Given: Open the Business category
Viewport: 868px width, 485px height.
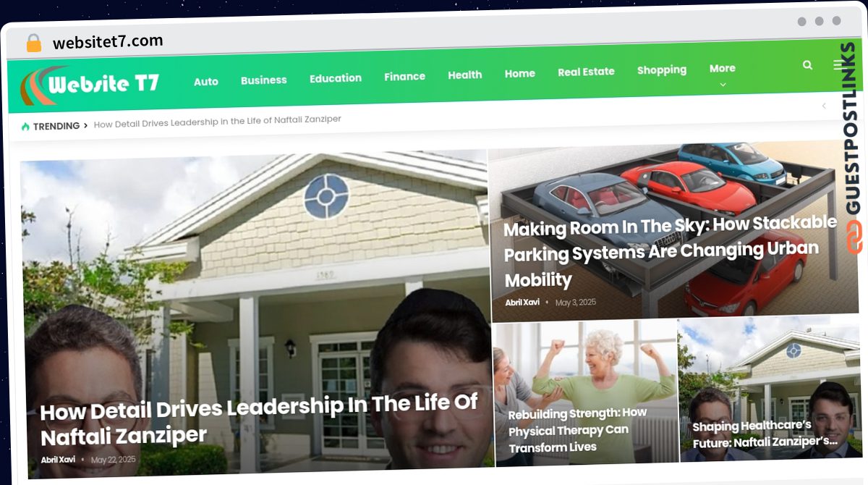Looking at the screenshot, I should click(264, 80).
